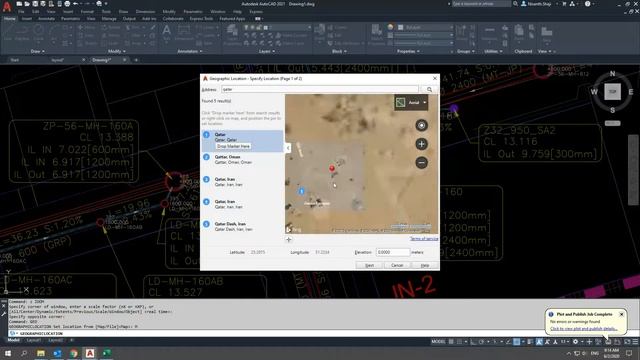Click the Next button in Geographic Location dialog
This screenshot has width=640, height=360.
369,265
